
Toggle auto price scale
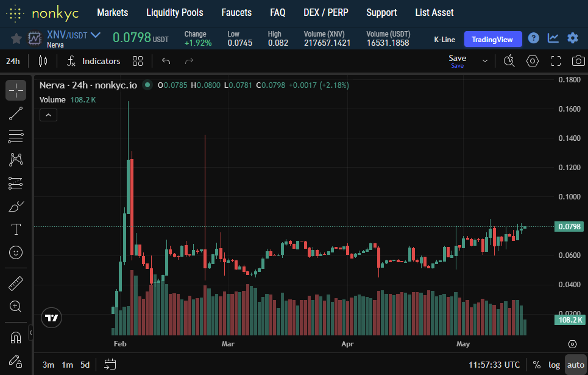[x=576, y=365]
